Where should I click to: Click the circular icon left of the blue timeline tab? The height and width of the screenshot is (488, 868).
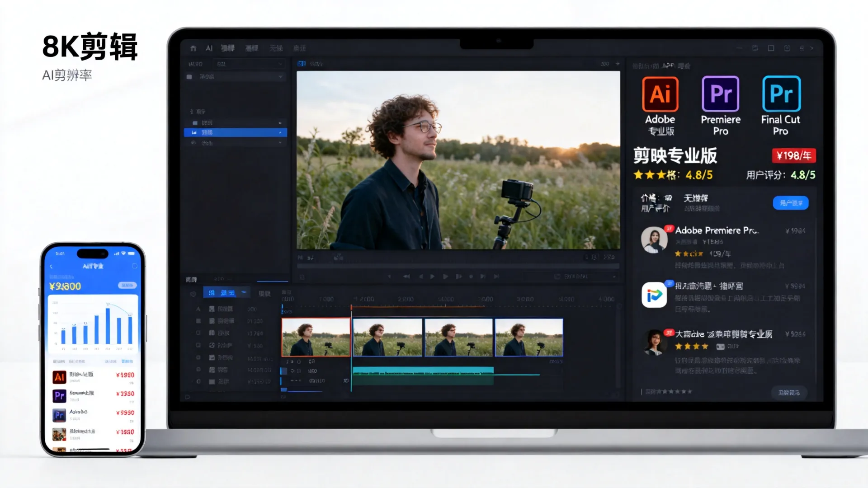coord(193,294)
